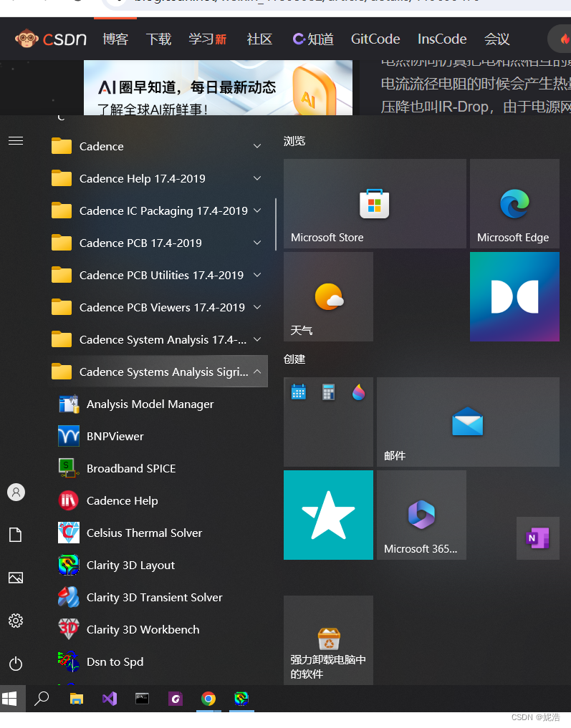The width and height of the screenshot is (571, 728).
Task: Open 会议 link in CSDN header
Action: [x=496, y=39]
